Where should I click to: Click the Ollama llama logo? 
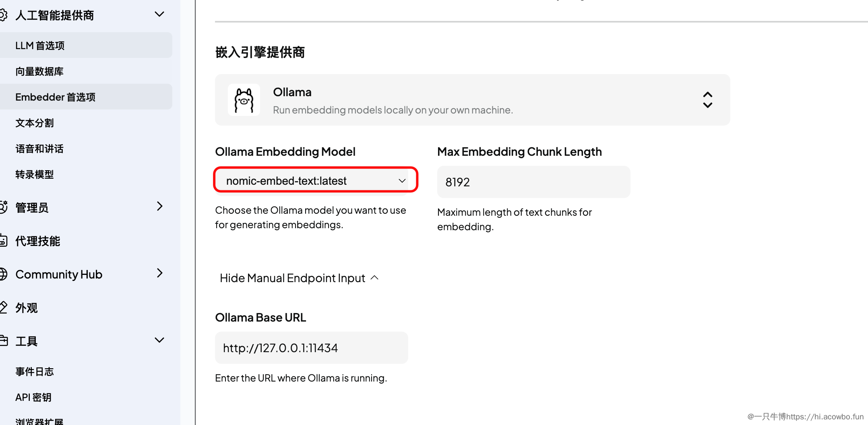pyautogui.click(x=244, y=99)
